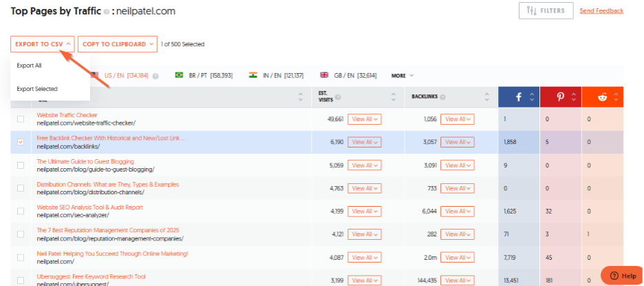
Task: Expand visits View All for Neil Patel homepage row
Action: [x=365, y=258]
